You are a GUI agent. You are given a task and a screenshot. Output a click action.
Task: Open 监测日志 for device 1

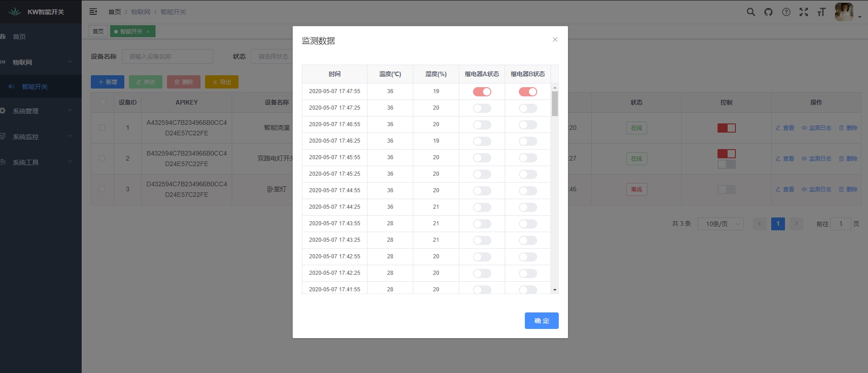click(817, 128)
